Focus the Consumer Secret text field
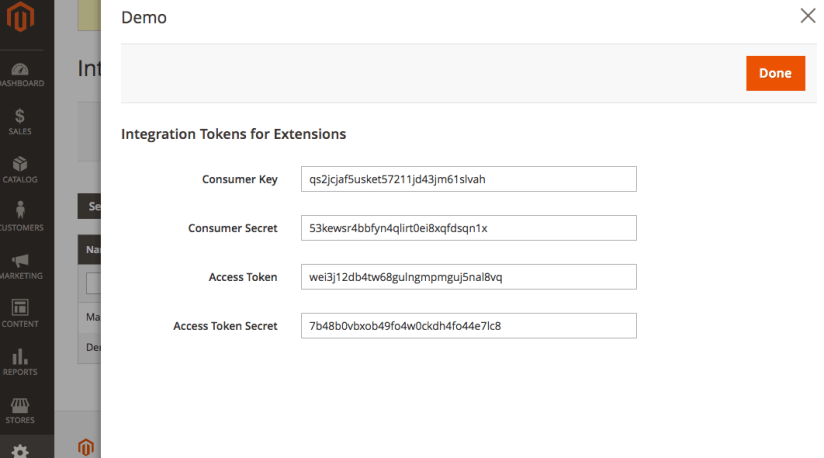The image size is (824, 458). pos(468,228)
